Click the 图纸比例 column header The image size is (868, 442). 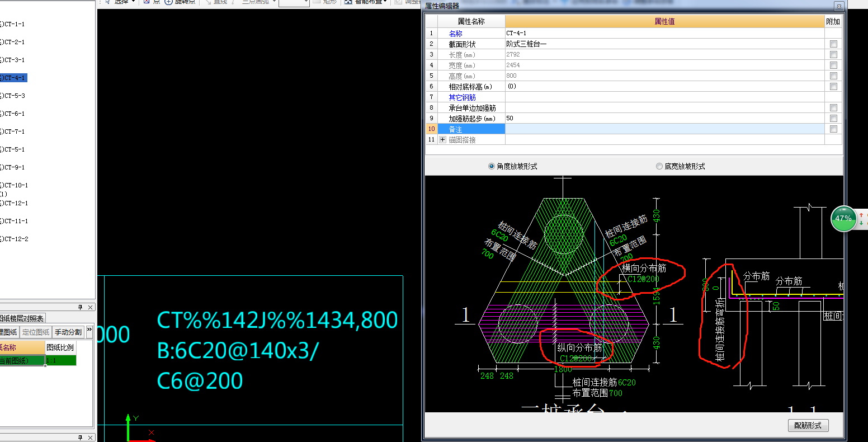(60, 347)
